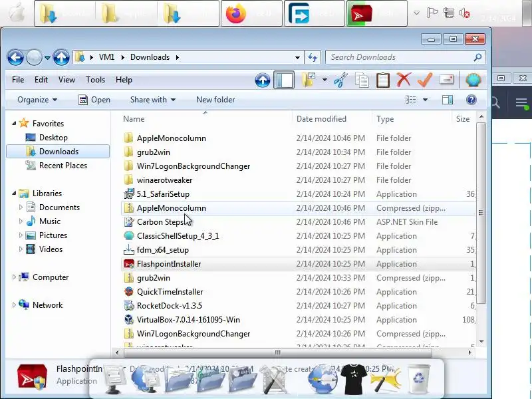532x399 pixels.
Task: Select Recent Places in Favorites
Action: pyautogui.click(x=63, y=166)
